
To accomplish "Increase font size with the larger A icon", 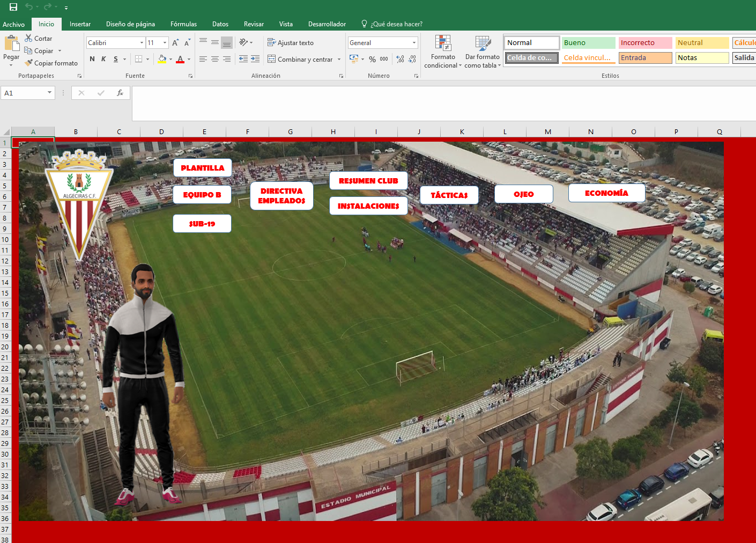I will 175,43.
